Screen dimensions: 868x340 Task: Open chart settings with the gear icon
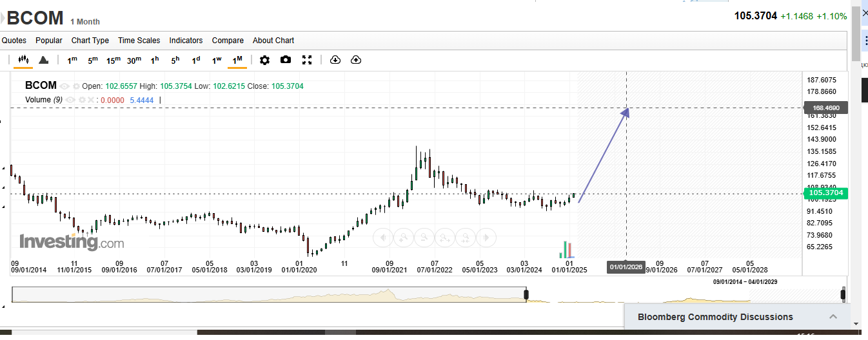click(264, 60)
